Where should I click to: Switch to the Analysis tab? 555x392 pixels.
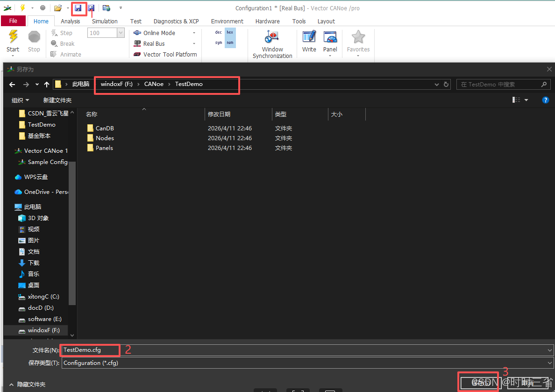point(71,21)
